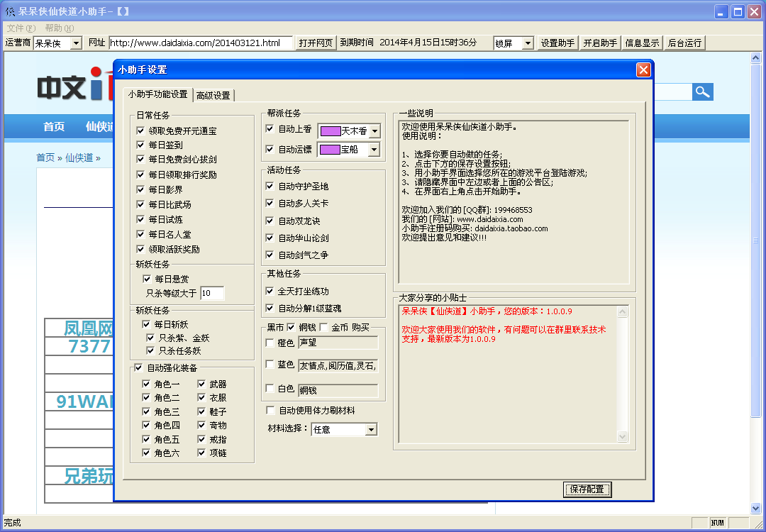Uncheck 角色六 under 自动强化装备

tap(145, 452)
